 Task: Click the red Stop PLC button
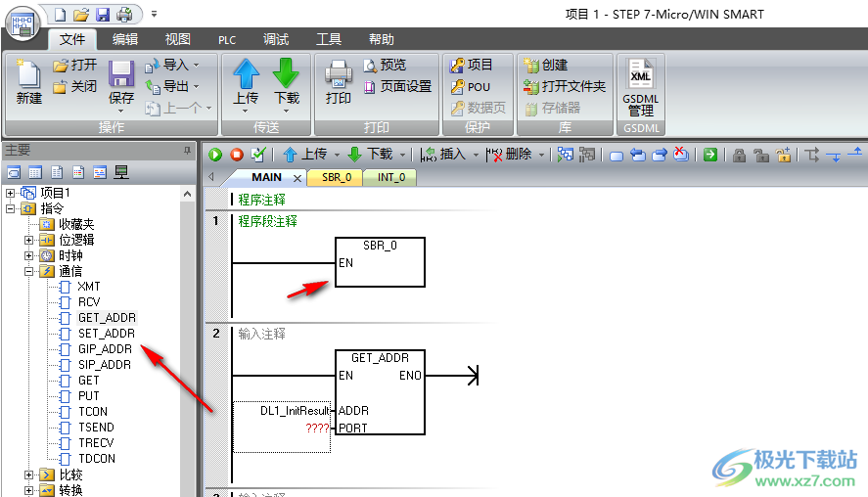[x=237, y=155]
